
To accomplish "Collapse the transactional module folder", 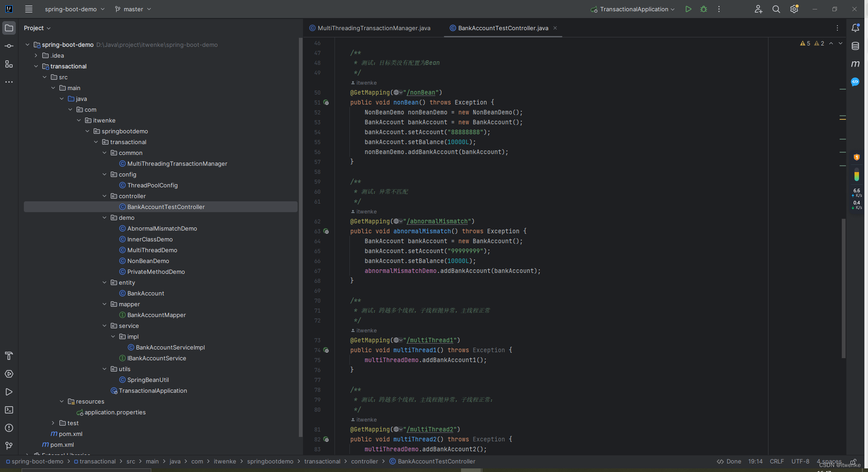I will [x=36, y=67].
